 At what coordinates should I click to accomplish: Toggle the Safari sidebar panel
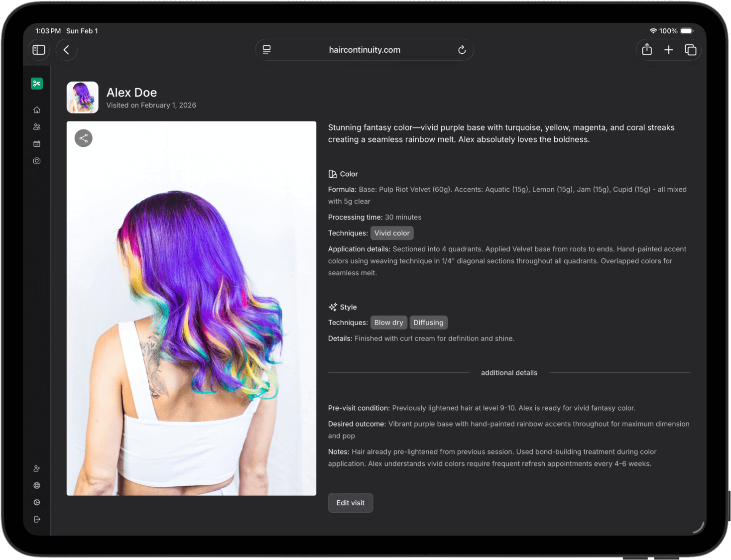click(x=38, y=50)
